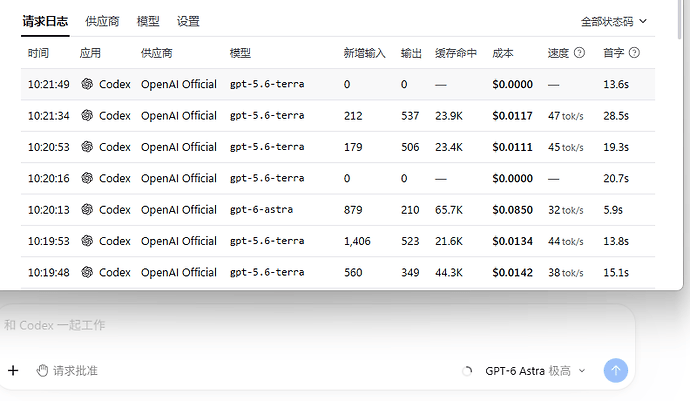Click the 879 new input value

pyautogui.click(x=353, y=210)
